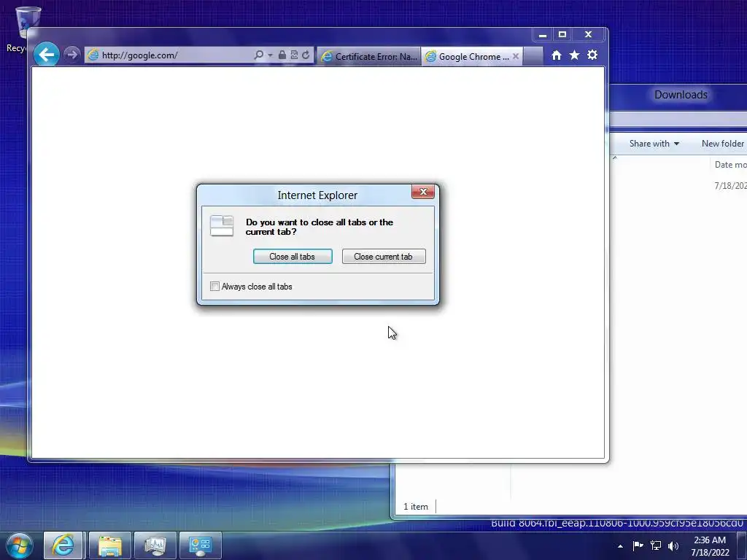The width and height of the screenshot is (747, 560).
Task: Open Favorites with the star icon
Action: [575, 55]
